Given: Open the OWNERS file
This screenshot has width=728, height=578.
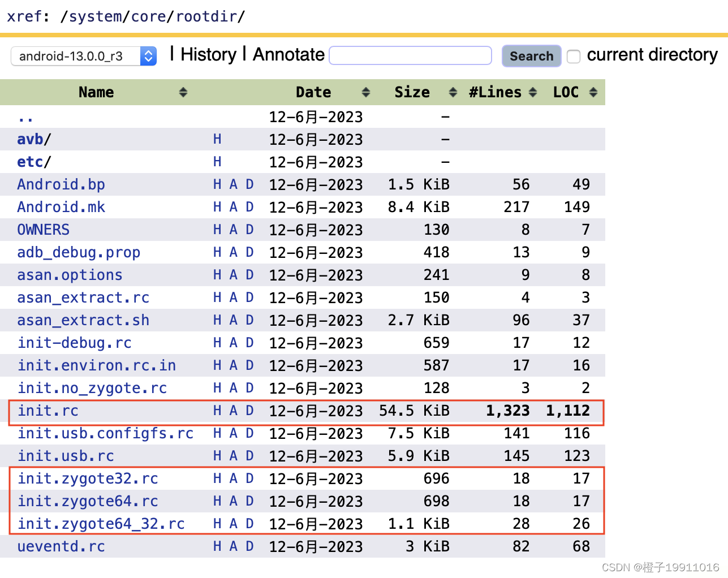Looking at the screenshot, I should (x=43, y=230).
